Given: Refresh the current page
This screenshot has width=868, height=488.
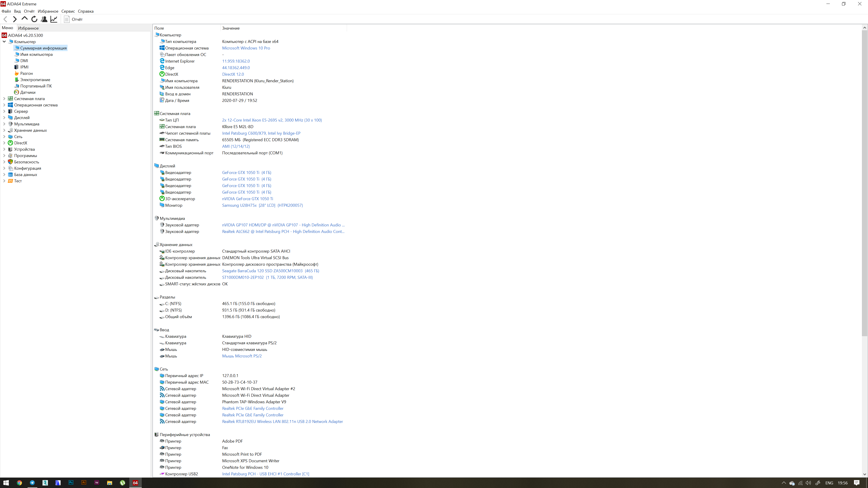Looking at the screenshot, I should (34, 19).
